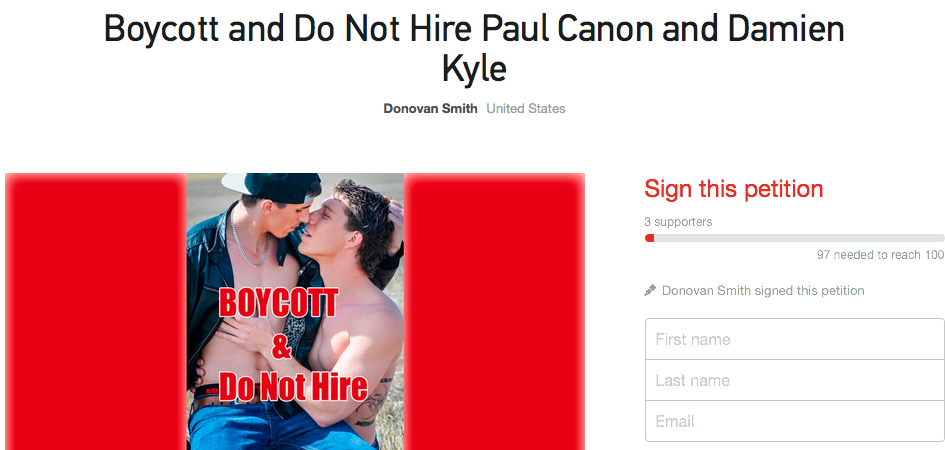The height and width of the screenshot is (450, 945).
Task: Click the right red banner panel
Action: [x=494, y=311]
